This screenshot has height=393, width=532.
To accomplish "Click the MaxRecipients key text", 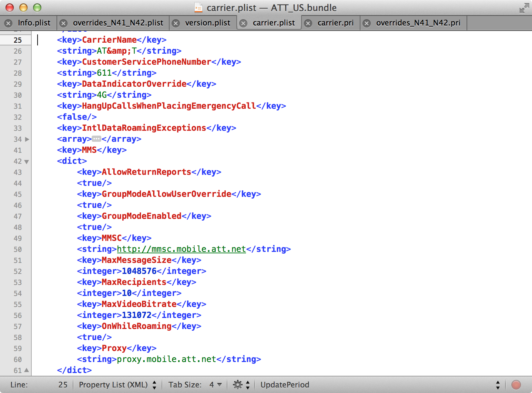I will 134,282.
